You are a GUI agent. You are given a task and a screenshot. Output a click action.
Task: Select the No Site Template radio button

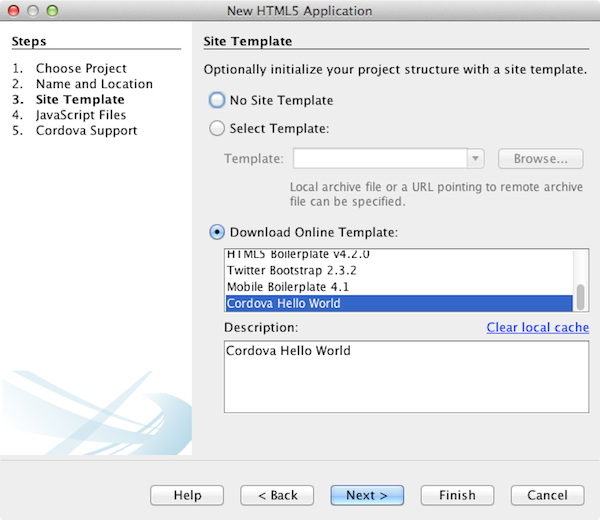217,100
